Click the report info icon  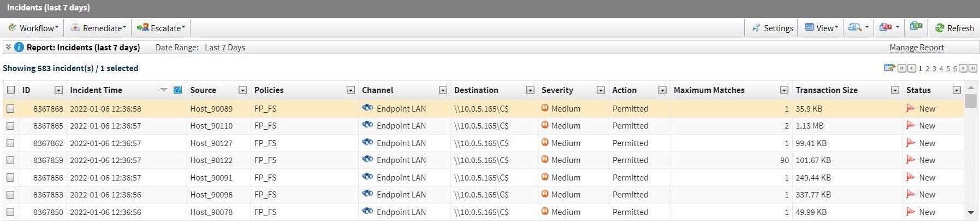[x=19, y=48]
